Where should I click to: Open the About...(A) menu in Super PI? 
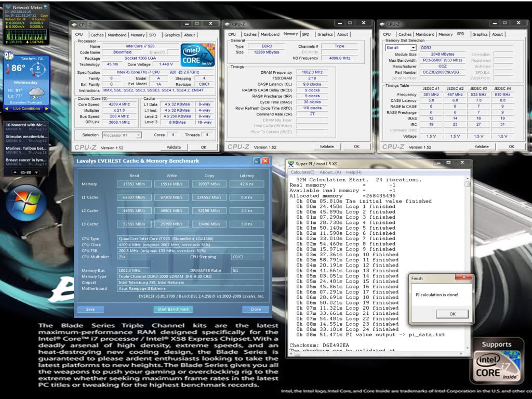point(330,172)
